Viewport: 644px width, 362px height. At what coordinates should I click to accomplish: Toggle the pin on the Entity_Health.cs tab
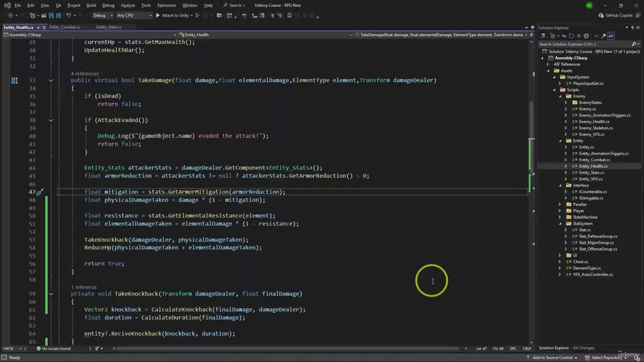point(38,27)
